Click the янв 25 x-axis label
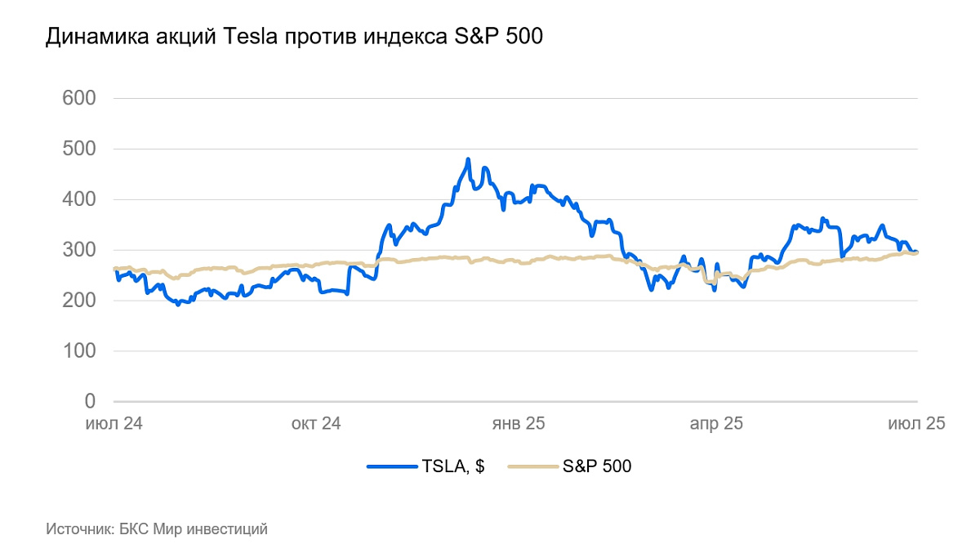The width and height of the screenshot is (980, 553). click(x=517, y=424)
